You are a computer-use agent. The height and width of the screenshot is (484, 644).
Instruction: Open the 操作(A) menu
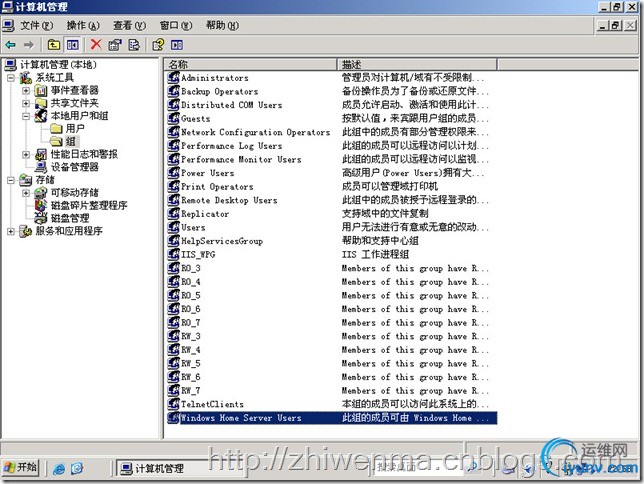click(x=83, y=25)
